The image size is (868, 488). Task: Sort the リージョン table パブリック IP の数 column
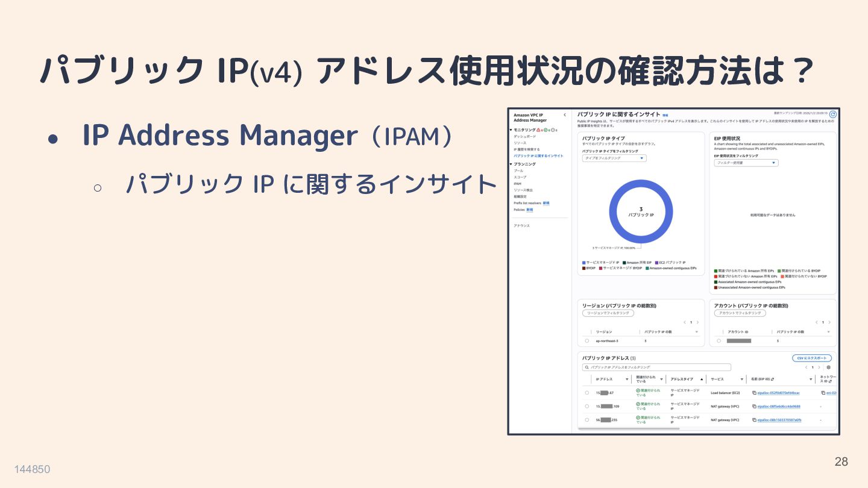pyautogui.click(x=697, y=332)
